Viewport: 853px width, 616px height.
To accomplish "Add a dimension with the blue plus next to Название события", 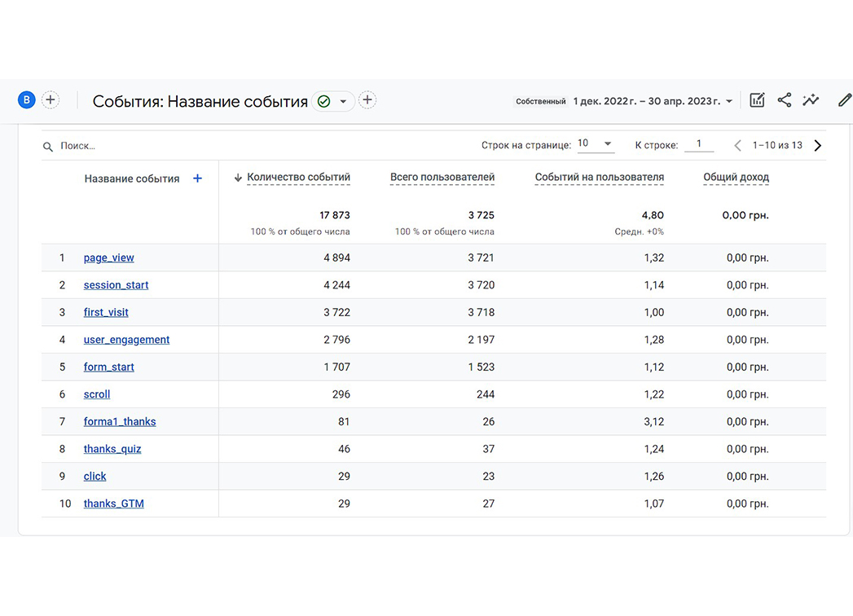I will point(197,178).
